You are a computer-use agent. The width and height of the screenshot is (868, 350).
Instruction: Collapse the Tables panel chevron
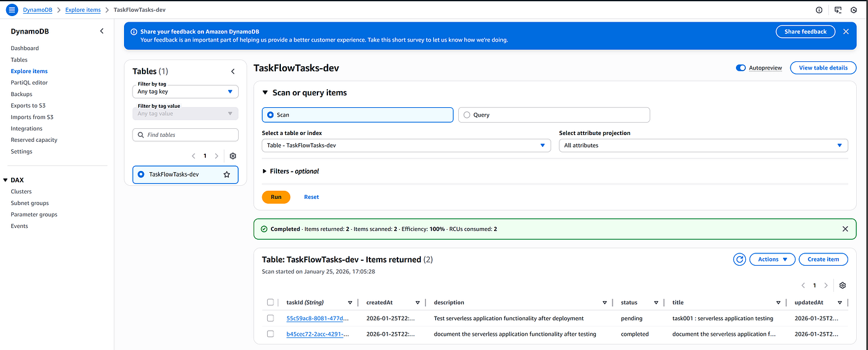tap(233, 71)
